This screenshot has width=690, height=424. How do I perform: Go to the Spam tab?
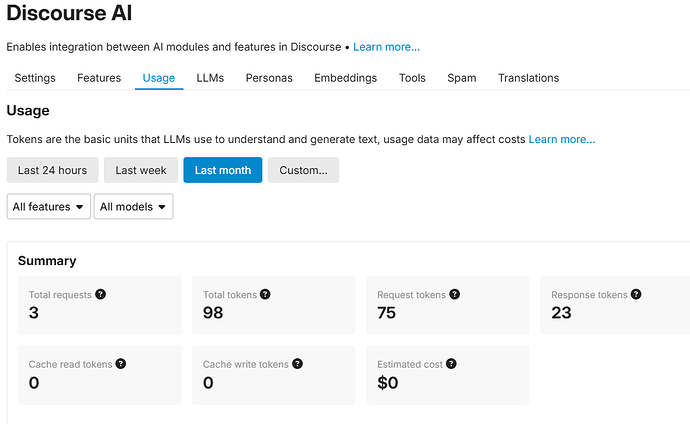[462, 78]
